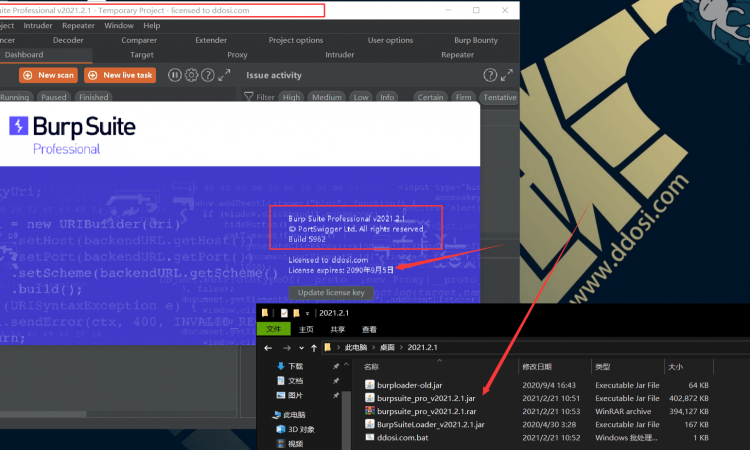Toggle the Paused task filter
Screen dimensions: 750x450
54,97
